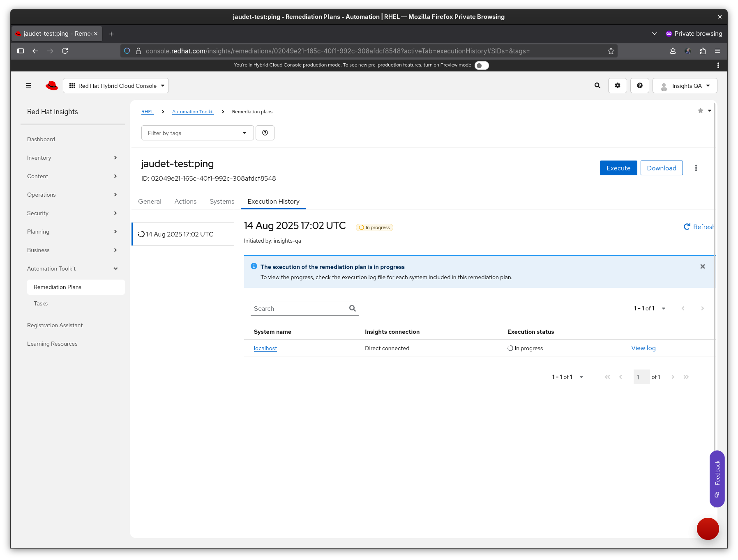Click the Execute button
Viewport: 738px width, 560px height.
[x=618, y=168]
